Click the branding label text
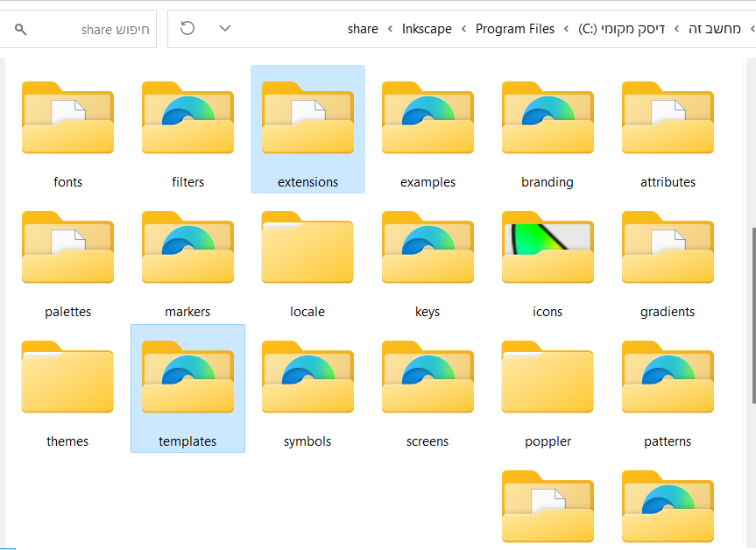Viewport: 756px width, 550px height. point(548,182)
